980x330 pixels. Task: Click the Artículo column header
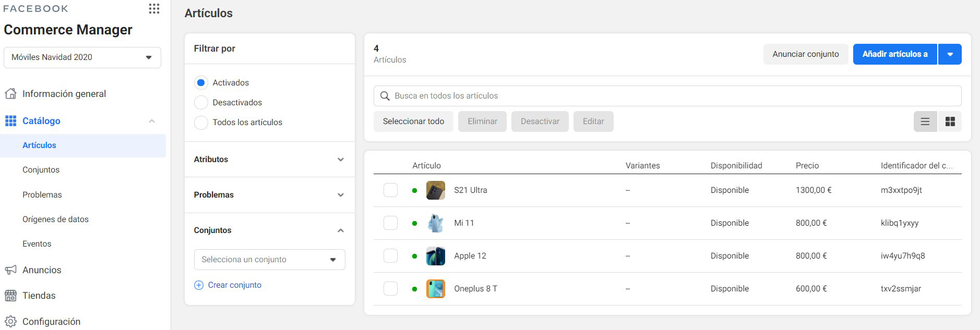(x=427, y=166)
